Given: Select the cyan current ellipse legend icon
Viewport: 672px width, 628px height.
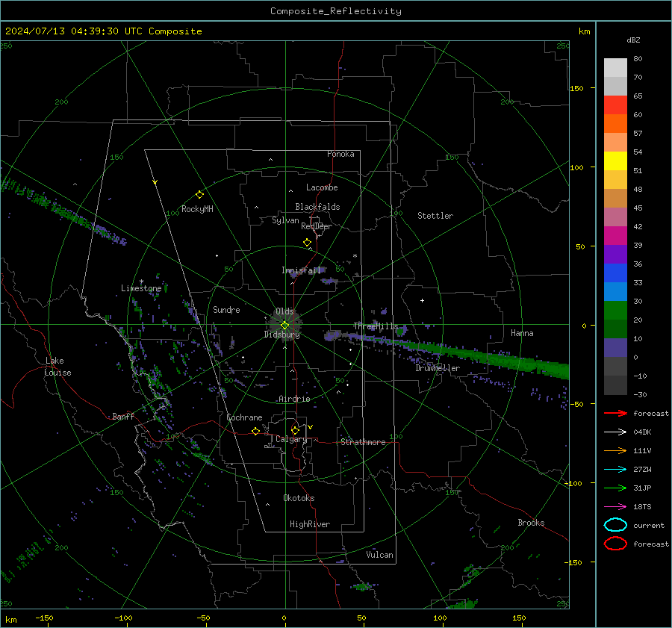Looking at the screenshot, I should [615, 525].
